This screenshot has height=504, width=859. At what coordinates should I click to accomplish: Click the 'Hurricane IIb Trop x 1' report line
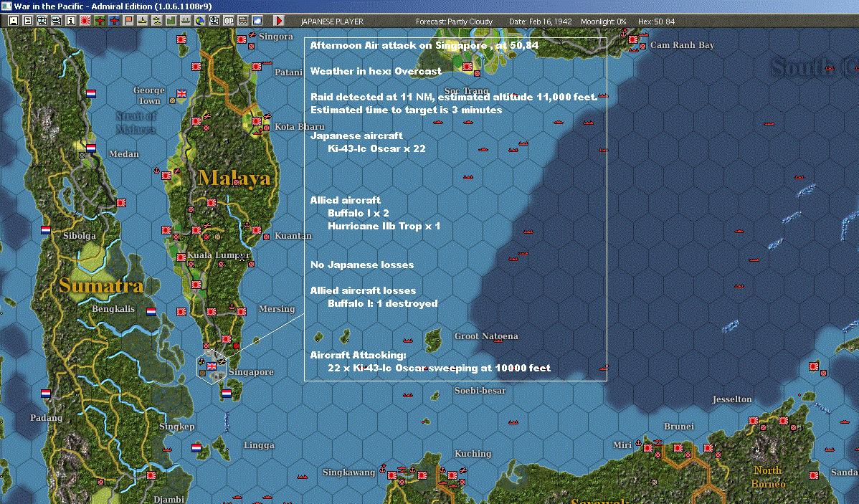(384, 226)
